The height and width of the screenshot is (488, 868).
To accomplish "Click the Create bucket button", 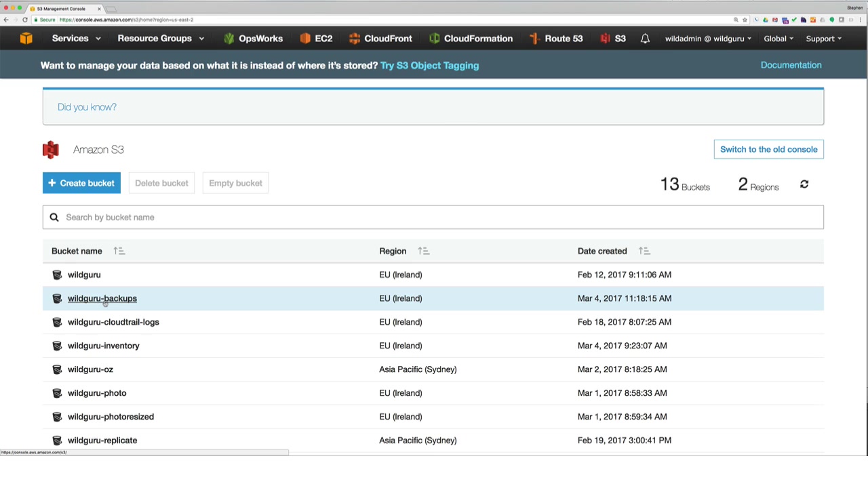I will [81, 183].
